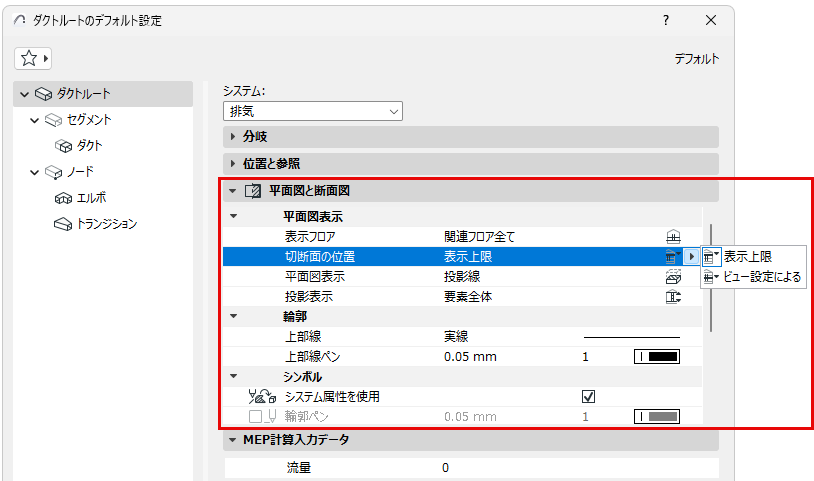Click the 上部線ペン pen number 1
The height and width of the screenshot is (481, 814).
(586, 356)
